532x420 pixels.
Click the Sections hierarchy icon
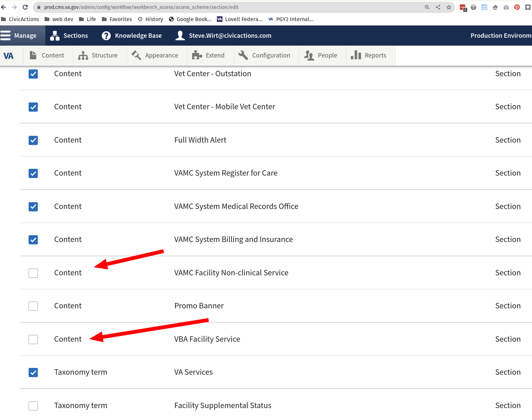(55, 35)
